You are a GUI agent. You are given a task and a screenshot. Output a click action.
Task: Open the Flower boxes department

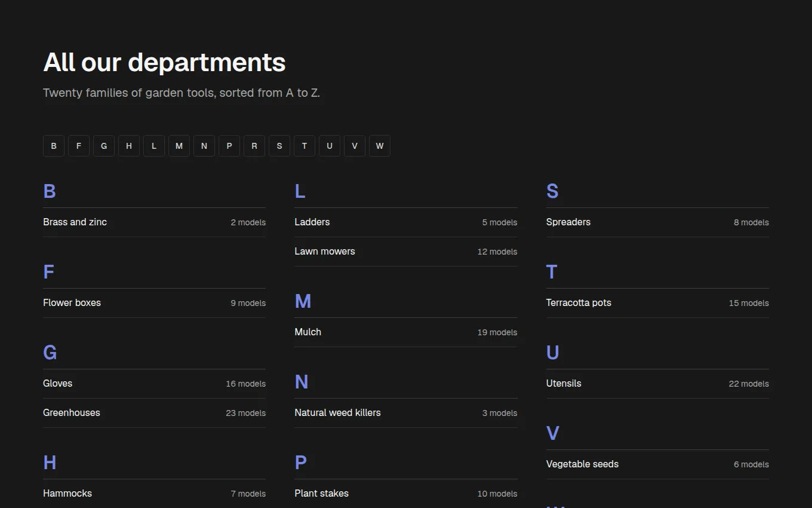click(x=154, y=303)
